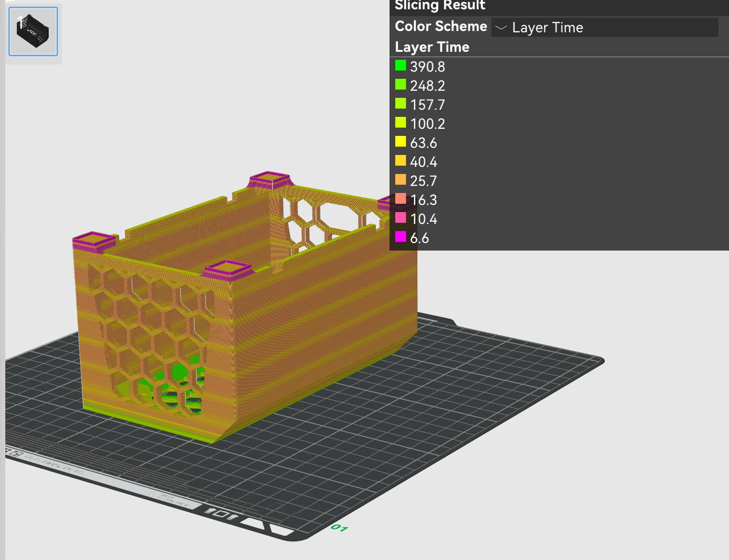The width and height of the screenshot is (729, 560).
Task: Click the "Layer Time" legend heading
Action: (432, 47)
